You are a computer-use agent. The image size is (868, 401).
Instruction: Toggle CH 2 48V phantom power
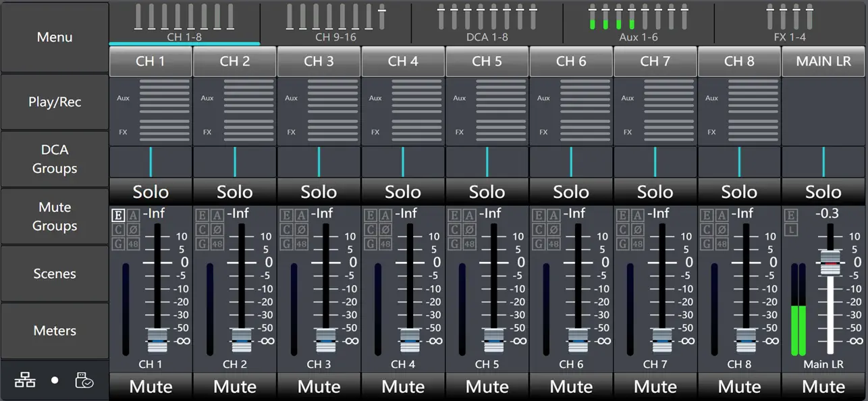[x=217, y=243]
